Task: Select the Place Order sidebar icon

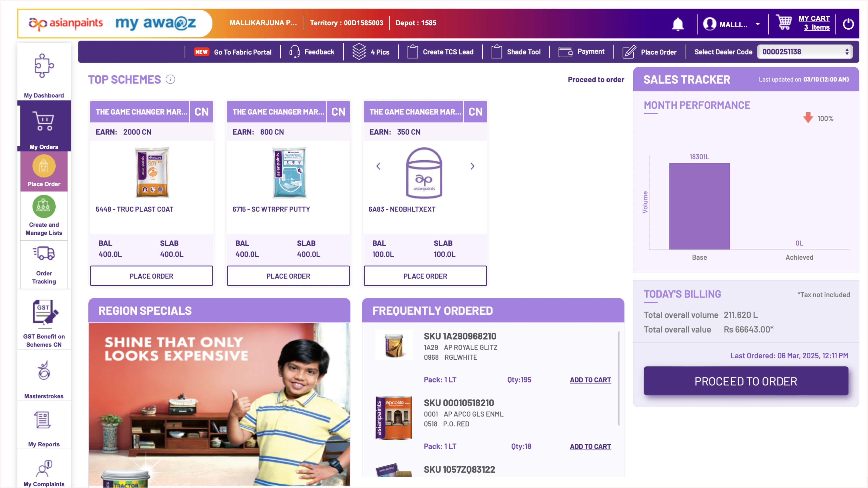Action: (44, 166)
